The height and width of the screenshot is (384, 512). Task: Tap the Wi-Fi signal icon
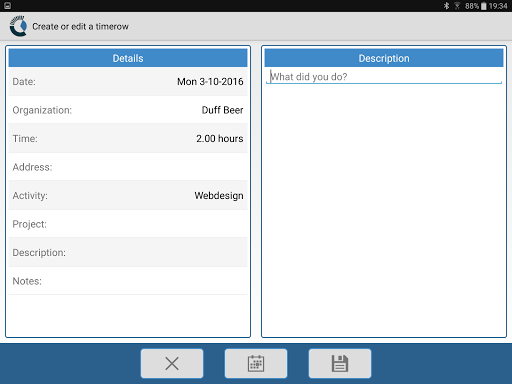(x=457, y=6)
